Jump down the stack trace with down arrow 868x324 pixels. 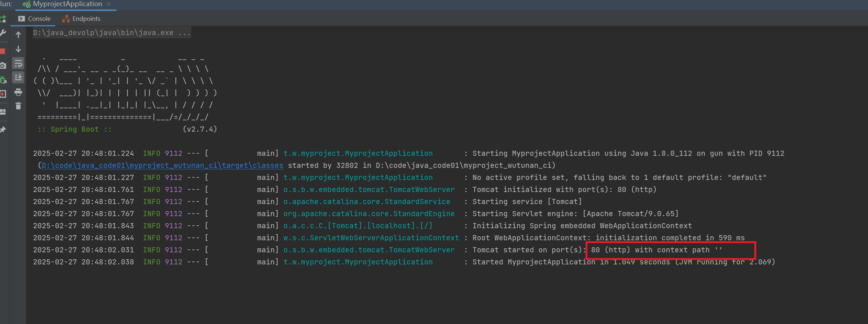(x=18, y=49)
